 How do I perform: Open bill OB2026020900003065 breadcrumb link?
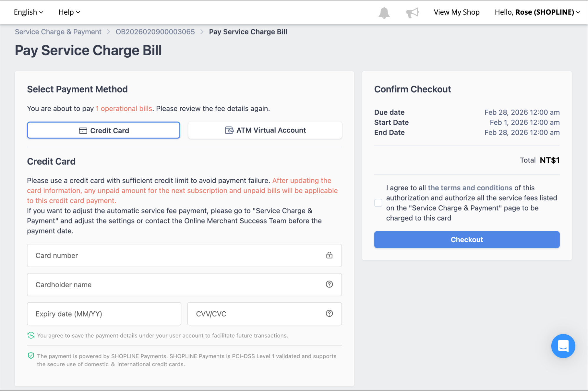point(155,32)
